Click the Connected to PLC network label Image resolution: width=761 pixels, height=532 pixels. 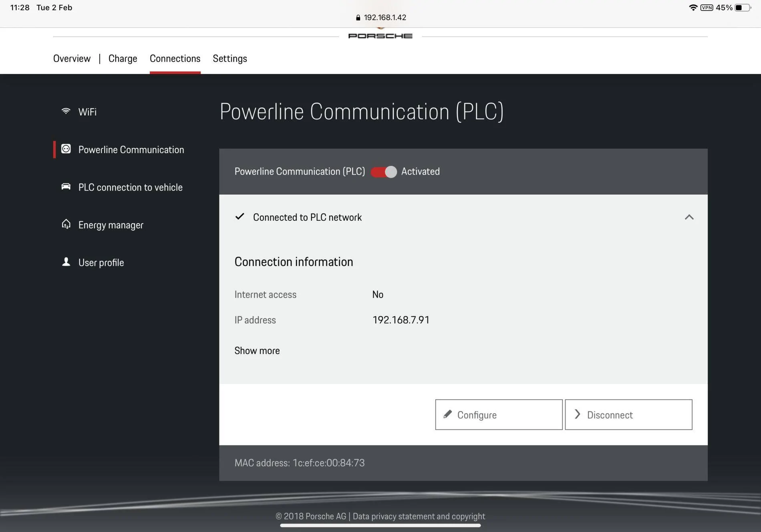pyautogui.click(x=307, y=217)
